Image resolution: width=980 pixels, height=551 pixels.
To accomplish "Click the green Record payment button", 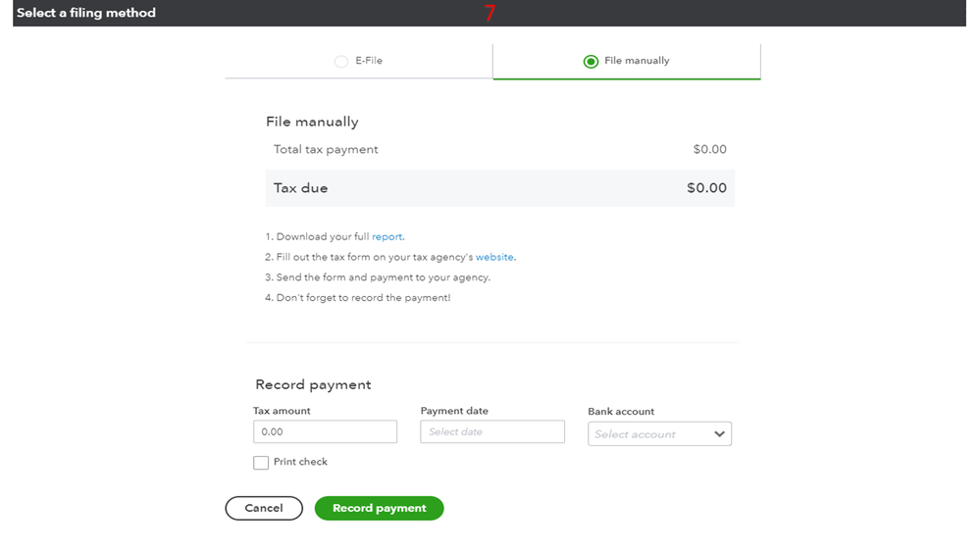I will click(379, 508).
